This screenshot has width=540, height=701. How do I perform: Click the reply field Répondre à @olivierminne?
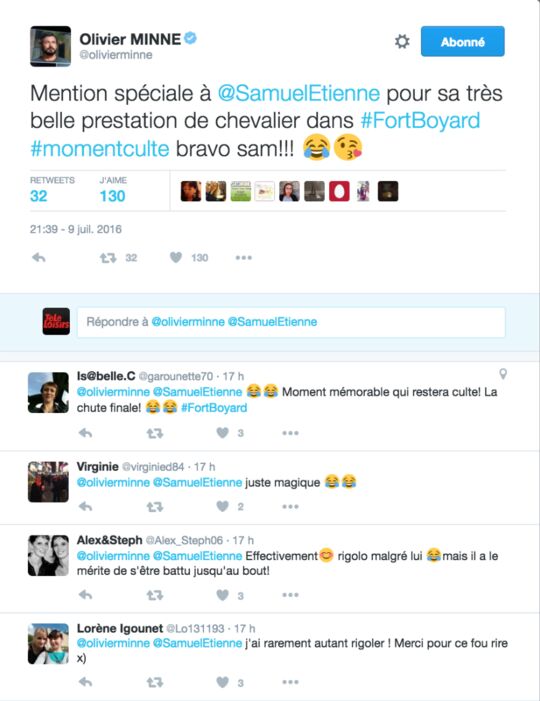[291, 322]
